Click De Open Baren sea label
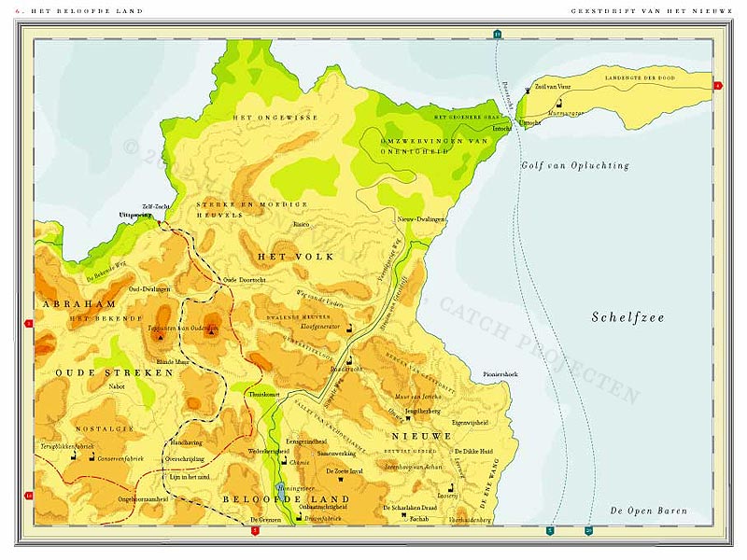747x560 pixels. (x=648, y=511)
